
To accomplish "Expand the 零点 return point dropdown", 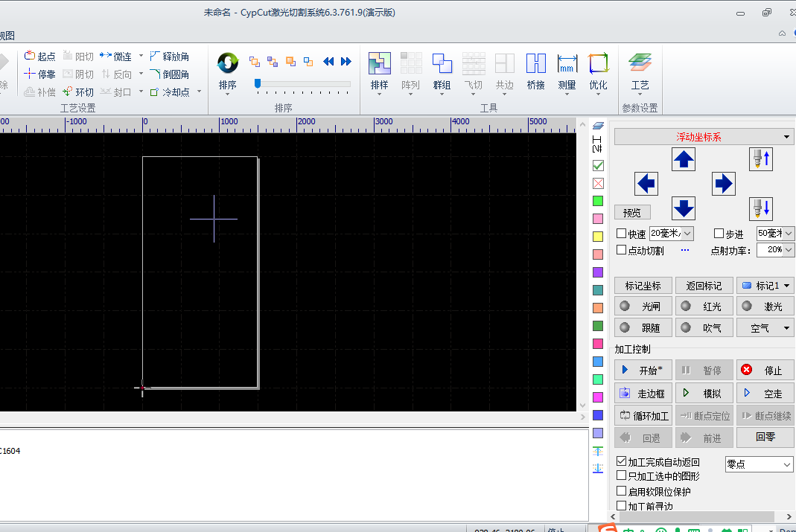I will (759, 464).
